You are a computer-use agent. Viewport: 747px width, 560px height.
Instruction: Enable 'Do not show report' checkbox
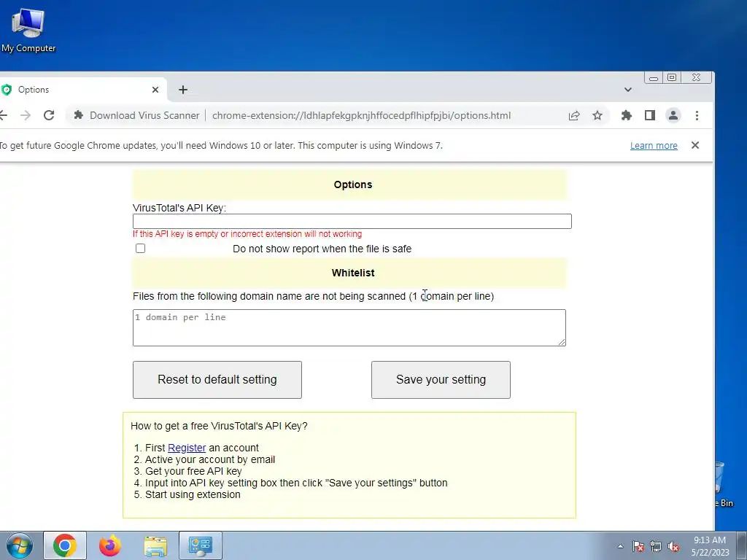[x=141, y=249]
